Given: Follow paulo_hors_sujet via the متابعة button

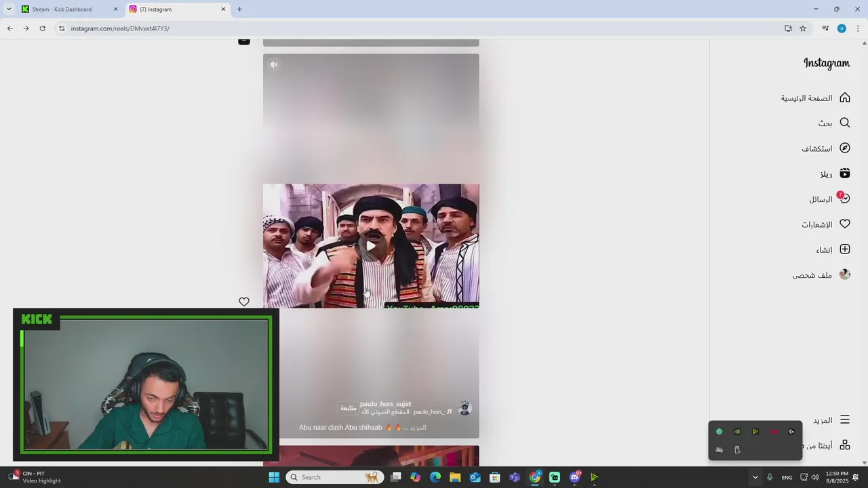Looking at the screenshot, I should click(348, 408).
